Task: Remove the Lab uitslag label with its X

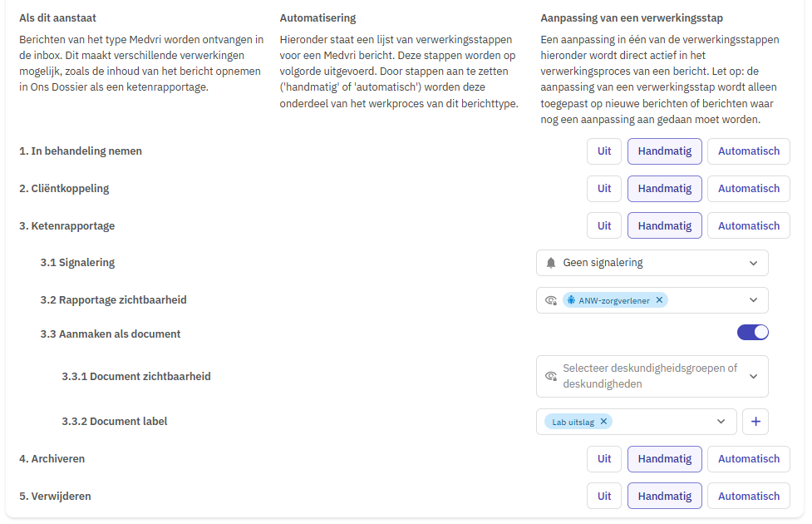Action: pos(603,422)
